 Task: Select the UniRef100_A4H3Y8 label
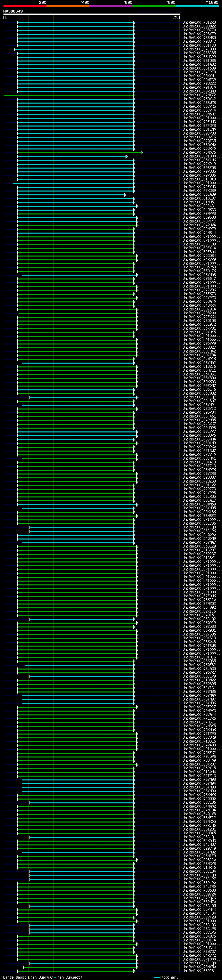(x=199, y=726)
